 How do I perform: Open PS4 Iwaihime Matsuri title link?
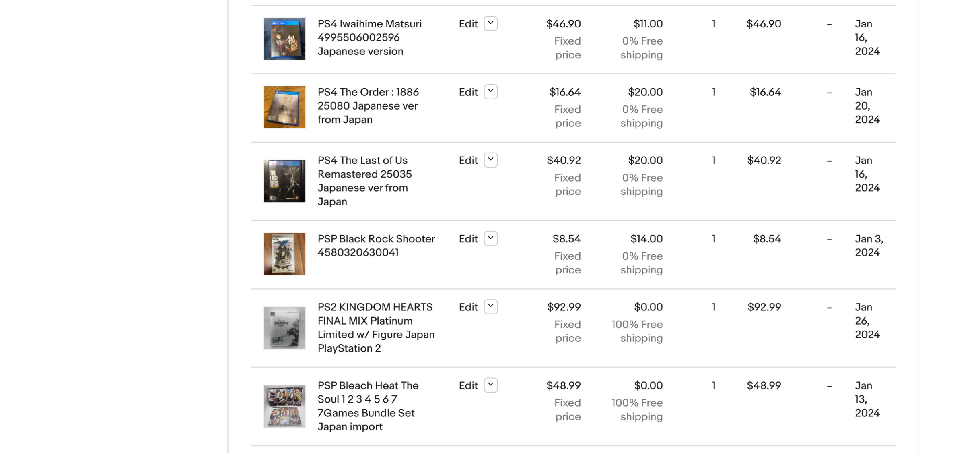pos(370,37)
